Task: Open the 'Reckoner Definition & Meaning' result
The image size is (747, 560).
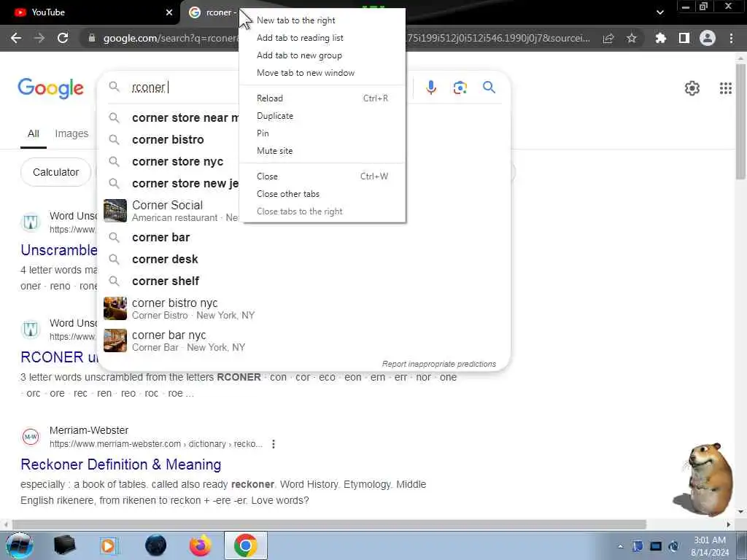Action: tap(121, 464)
